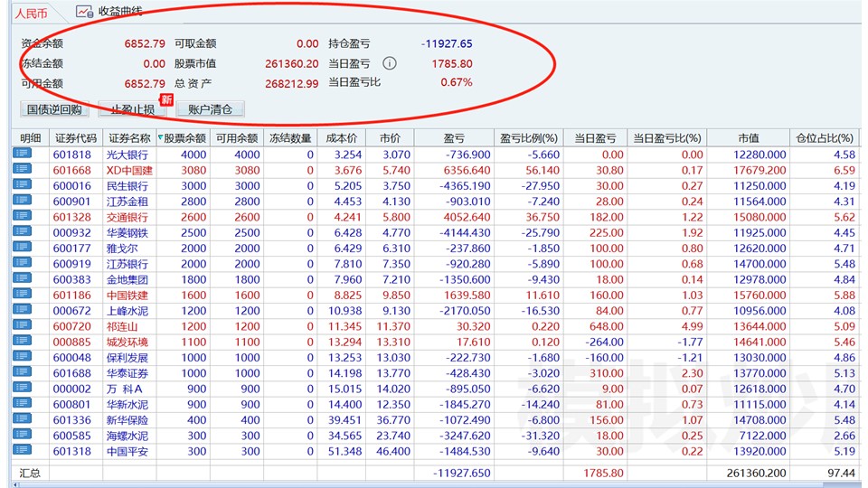Select stock name 民生银行

pos(127,186)
